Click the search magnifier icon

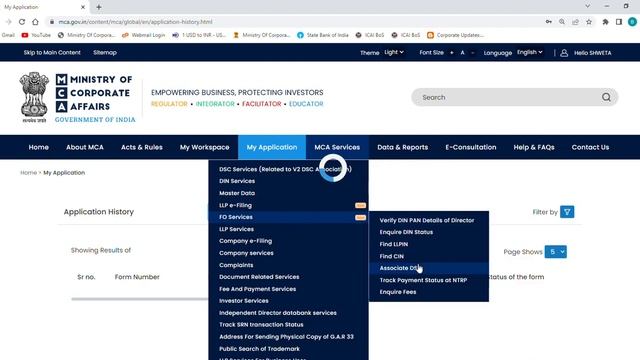pos(606,97)
